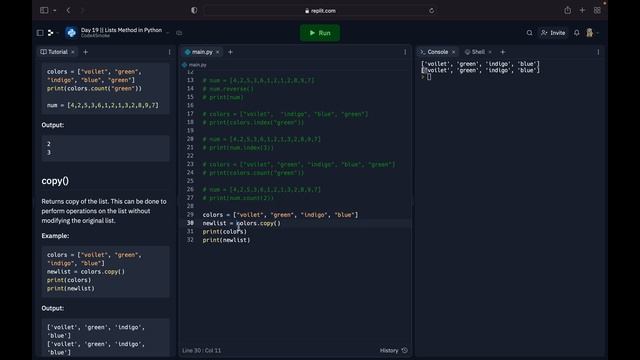Screen dimensions: 640x360
Task: Open the Tutorial pane three-dot menu
Action: [169, 52]
